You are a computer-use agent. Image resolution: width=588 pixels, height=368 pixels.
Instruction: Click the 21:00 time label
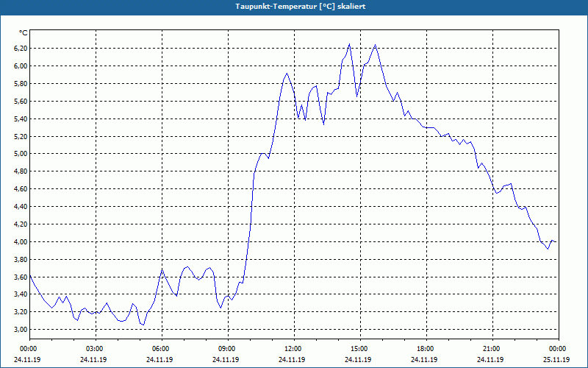pos(492,349)
